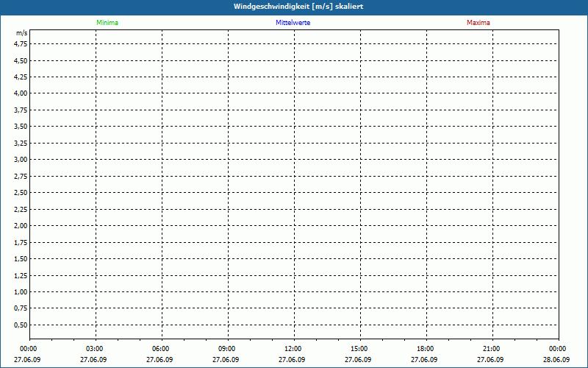588x368 pixels.
Task: Click the Windgeschwindigkeit chart title bar
Action: (294, 6)
